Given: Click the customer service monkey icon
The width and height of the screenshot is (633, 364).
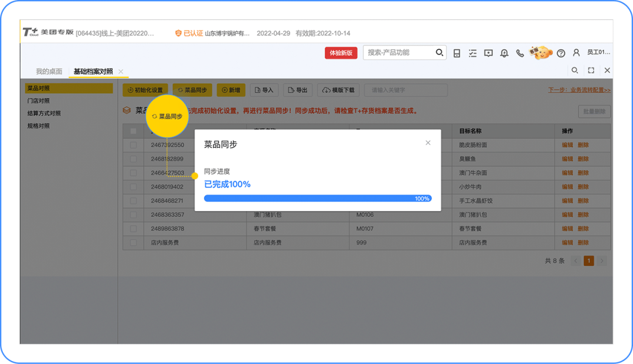Looking at the screenshot, I should 540,52.
